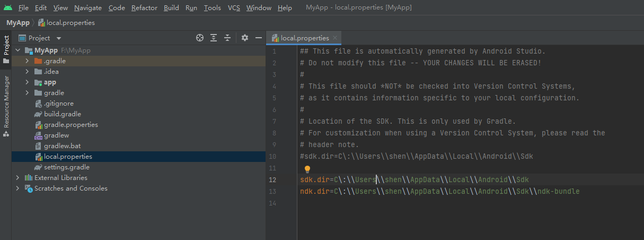Open the VCS menu
The image size is (644, 240).
[x=234, y=8]
